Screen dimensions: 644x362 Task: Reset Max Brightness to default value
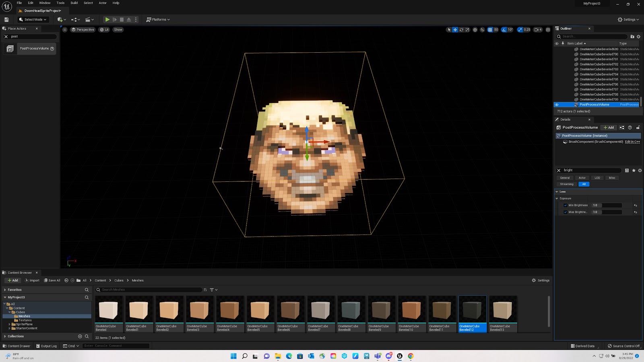tap(636, 212)
